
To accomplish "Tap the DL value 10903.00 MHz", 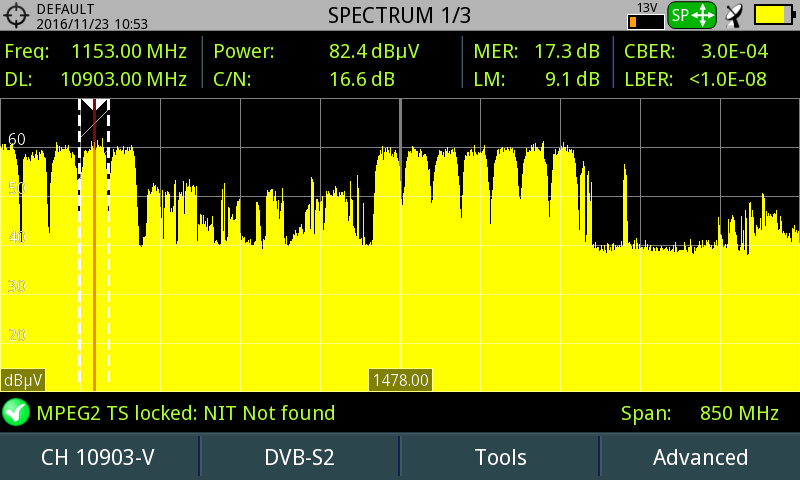I will click(123, 79).
